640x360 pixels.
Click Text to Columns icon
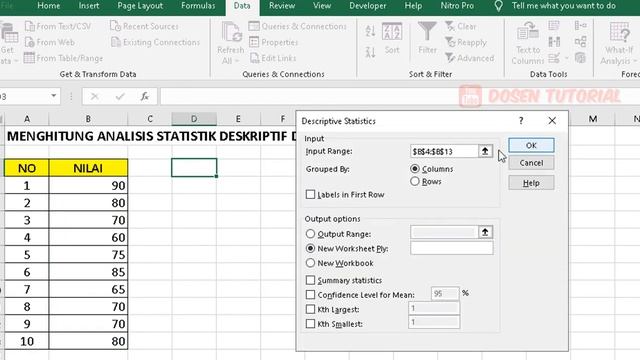click(x=528, y=32)
